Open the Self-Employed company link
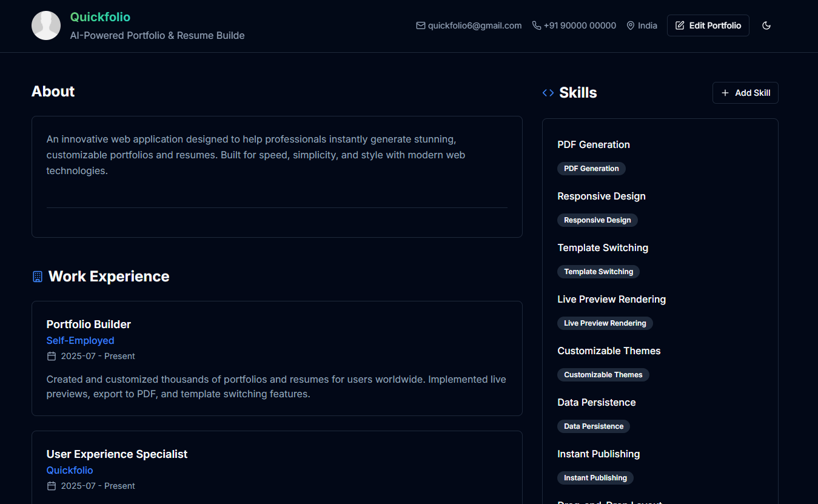818x504 pixels. [x=80, y=341]
